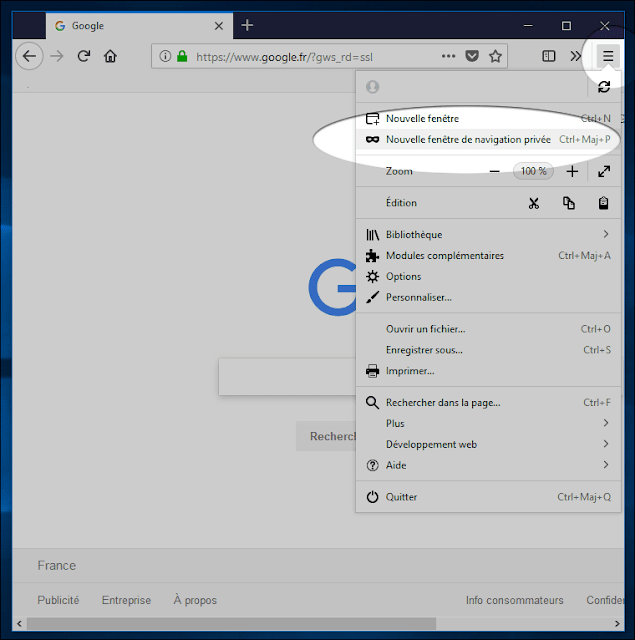Cut selection with the scissors icon
Screen dimensions: 635x640
pyautogui.click(x=533, y=203)
